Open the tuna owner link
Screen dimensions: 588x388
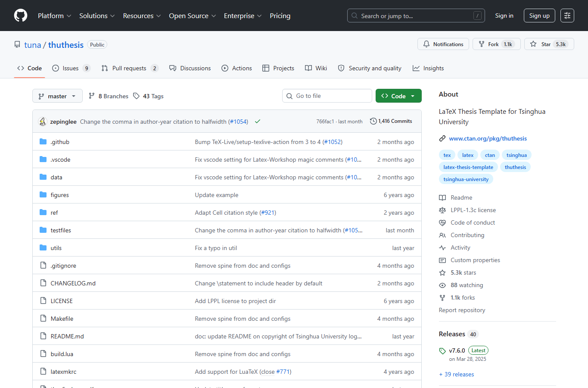33,45
